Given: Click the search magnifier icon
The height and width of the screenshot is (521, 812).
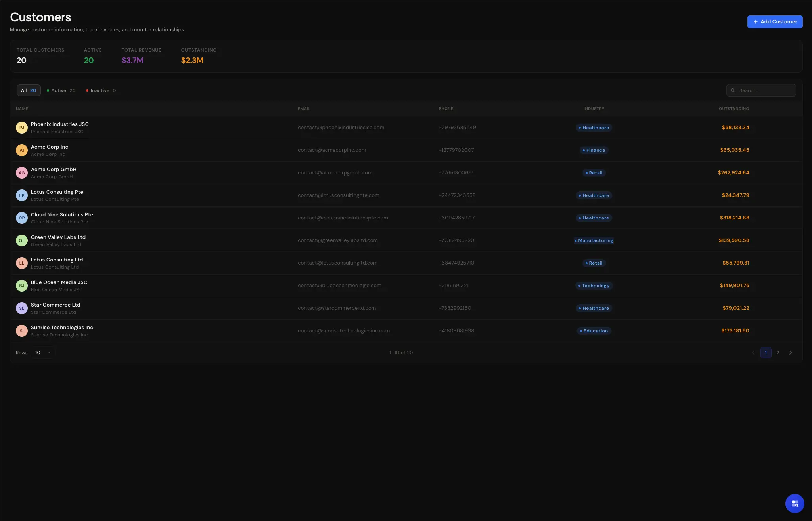Looking at the screenshot, I should coord(733,90).
